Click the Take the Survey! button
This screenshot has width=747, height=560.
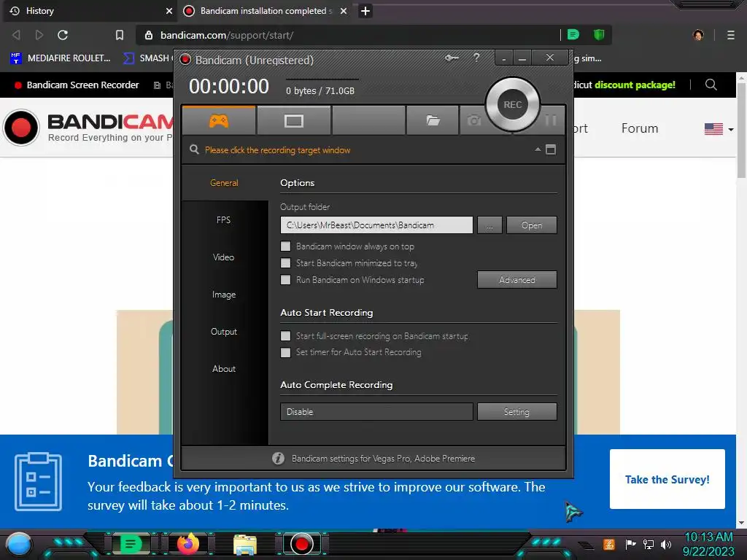tap(667, 479)
